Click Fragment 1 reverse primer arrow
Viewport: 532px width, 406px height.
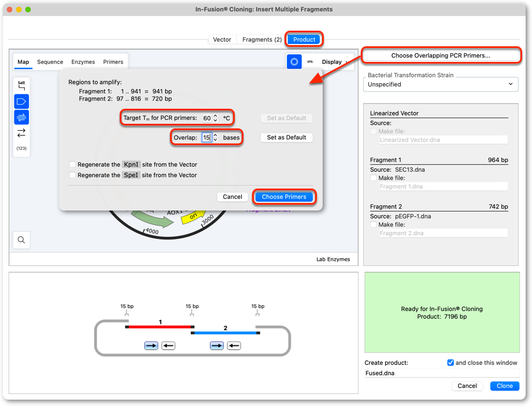point(168,346)
